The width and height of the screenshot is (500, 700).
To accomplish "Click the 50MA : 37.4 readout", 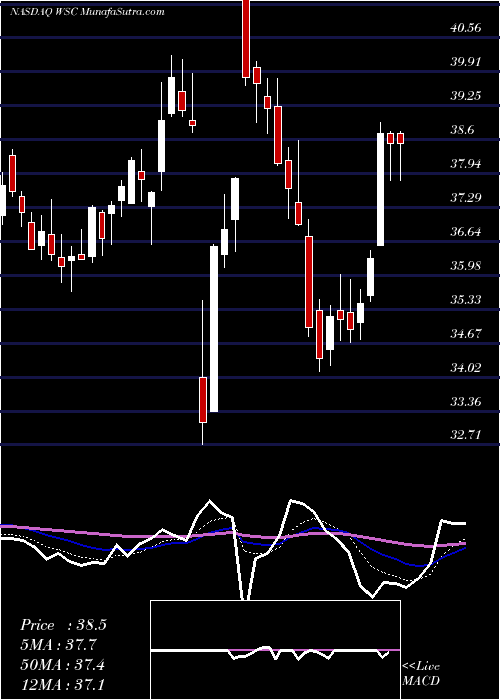I will tap(63, 664).
